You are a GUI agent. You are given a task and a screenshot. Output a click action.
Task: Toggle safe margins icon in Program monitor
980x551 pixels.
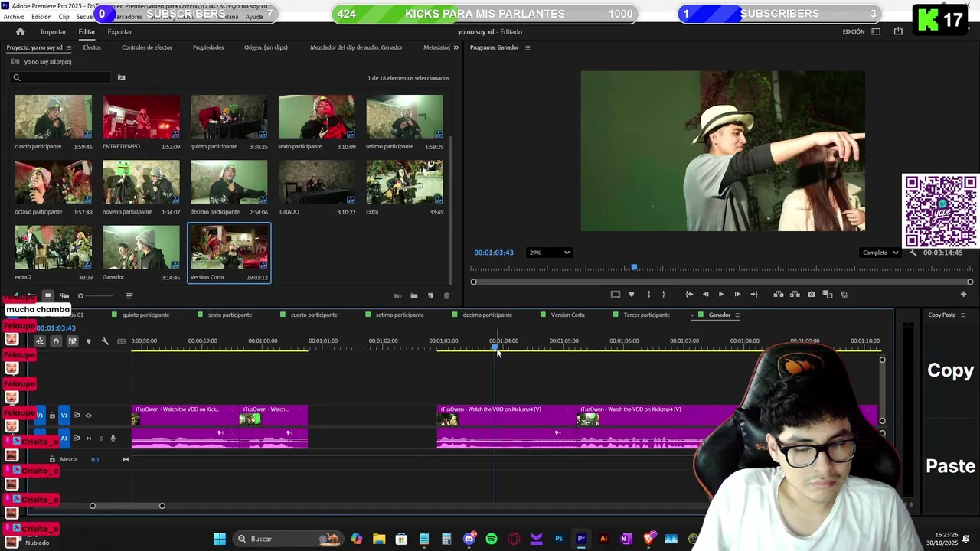click(x=615, y=294)
